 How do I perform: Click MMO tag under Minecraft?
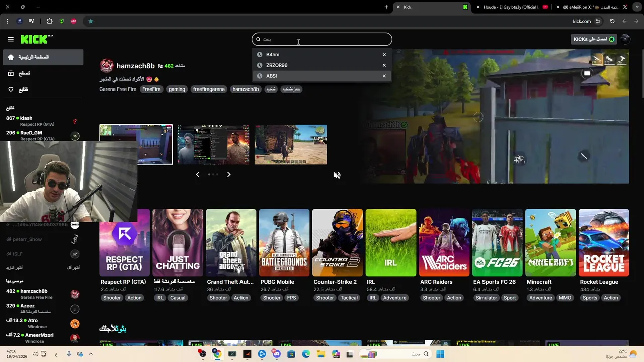(x=565, y=298)
